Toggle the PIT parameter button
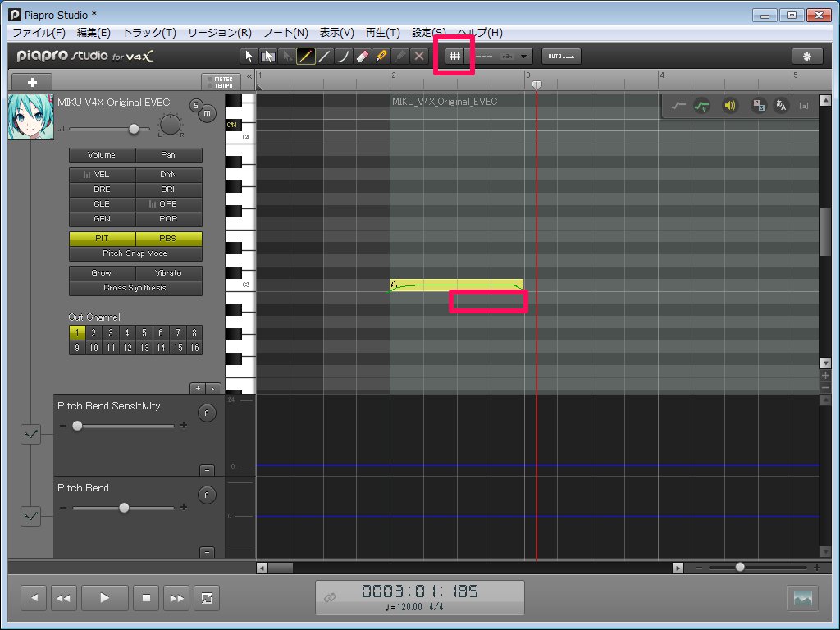Screen dimensions: 840x630 [x=102, y=239]
